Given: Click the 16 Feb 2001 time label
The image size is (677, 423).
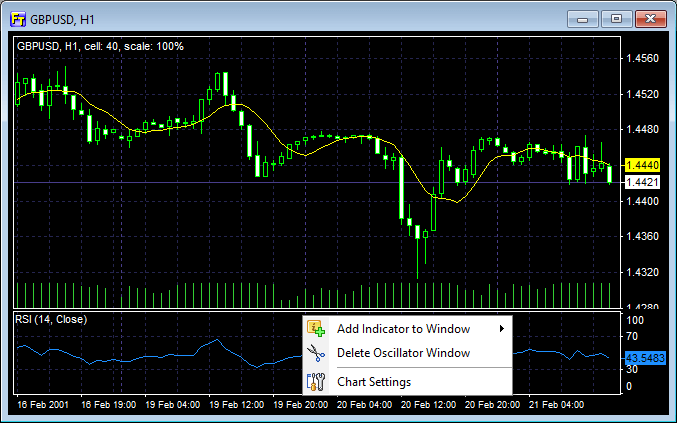Looking at the screenshot, I should click(43, 405).
